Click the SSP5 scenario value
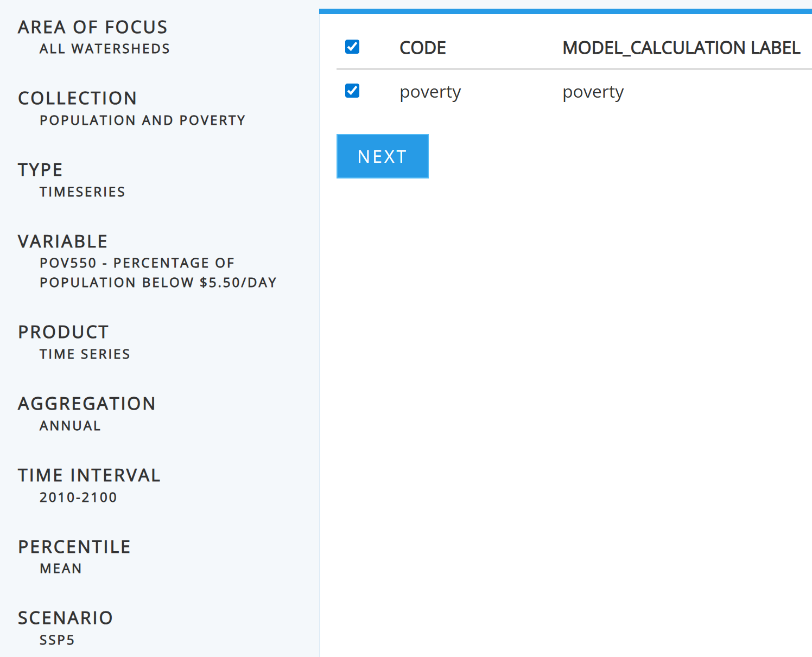 pos(57,640)
